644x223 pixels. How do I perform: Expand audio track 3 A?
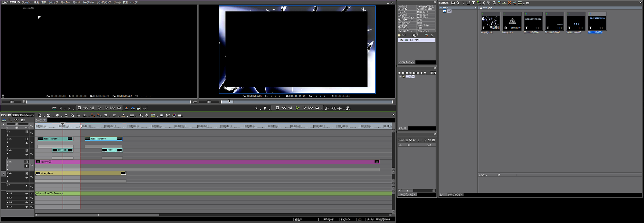7,202
